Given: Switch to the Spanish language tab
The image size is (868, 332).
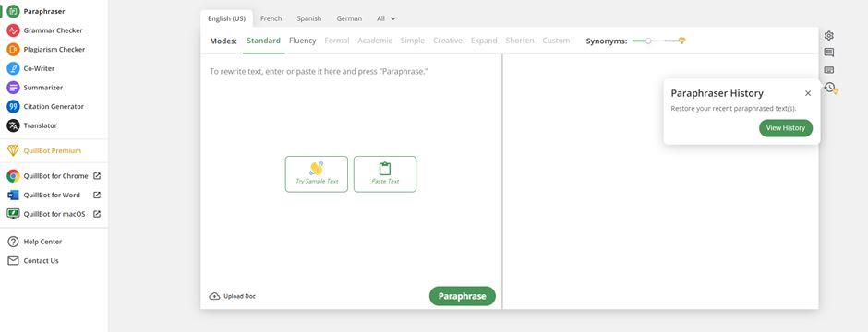Looking at the screenshot, I should (309, 18).
